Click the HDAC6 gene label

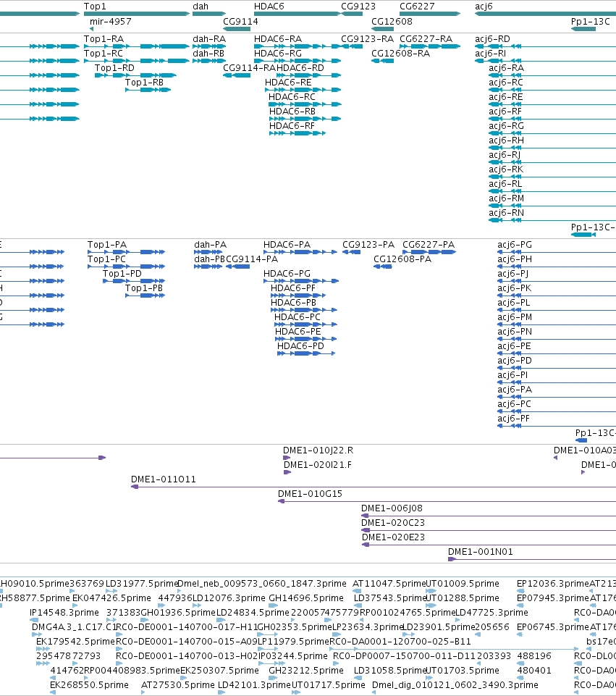(269, 7)
